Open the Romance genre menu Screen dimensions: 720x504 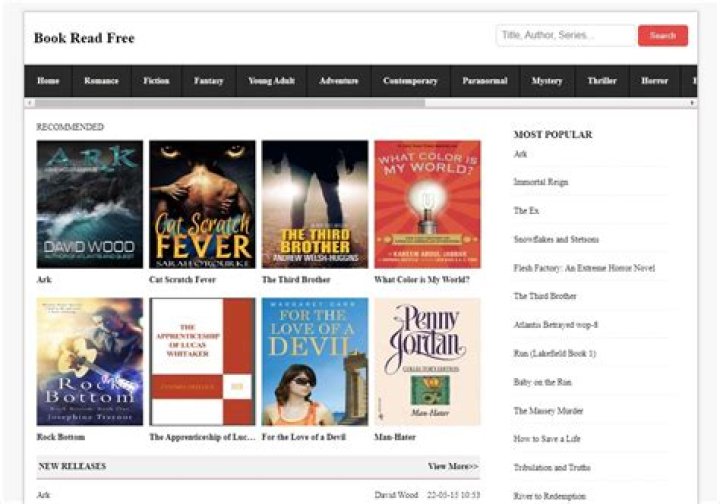tap(101, 81)
